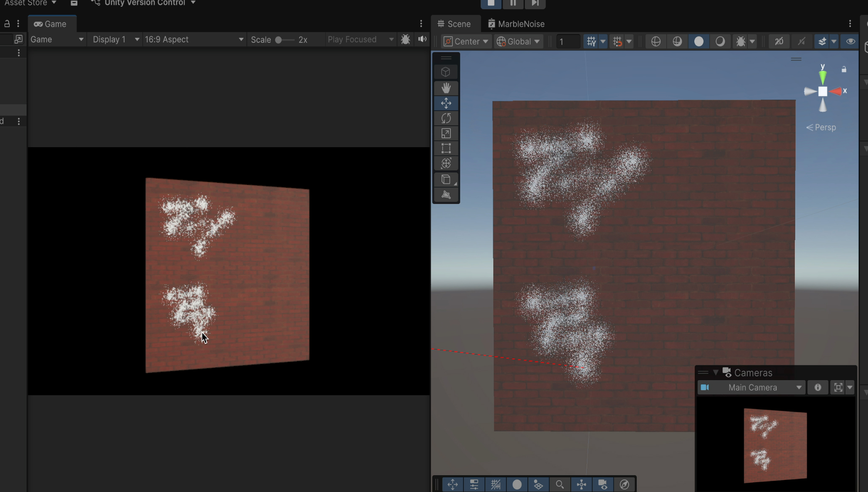Select the Hand view tool
Viewport: 868px width, 492px height.
click(x=446, y=88)
